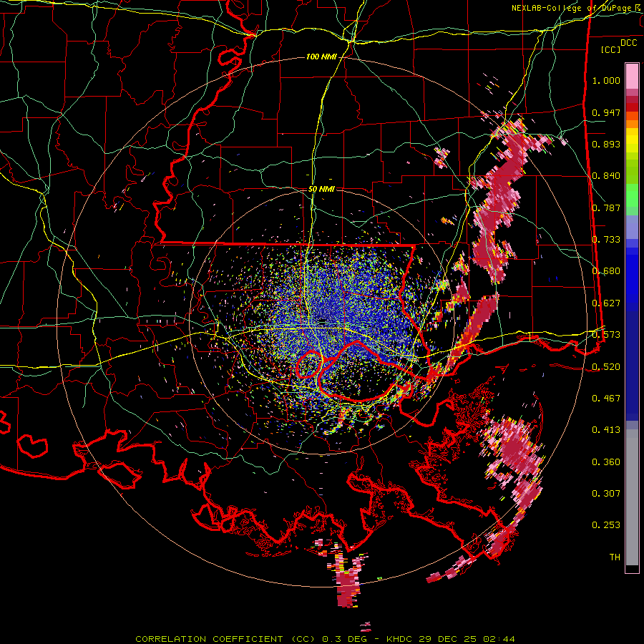Select the 0.360 scale value
644x644 pixels.
pos(606,462)
